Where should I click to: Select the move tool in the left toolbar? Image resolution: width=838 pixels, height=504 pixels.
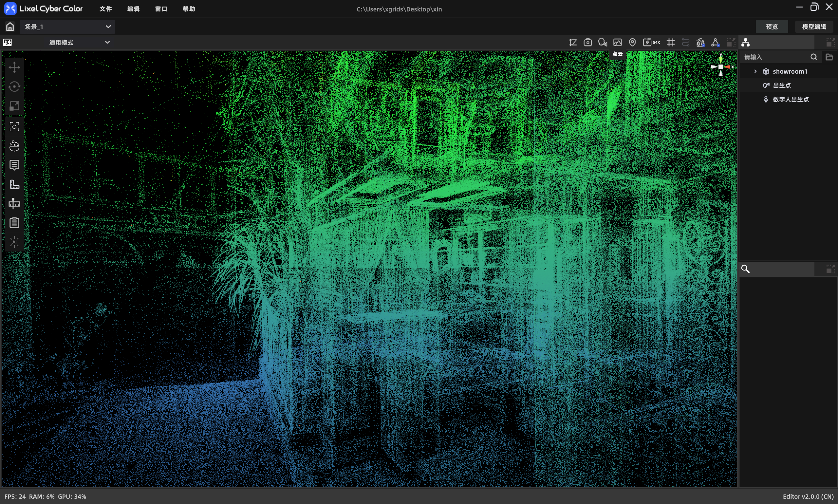14,67
